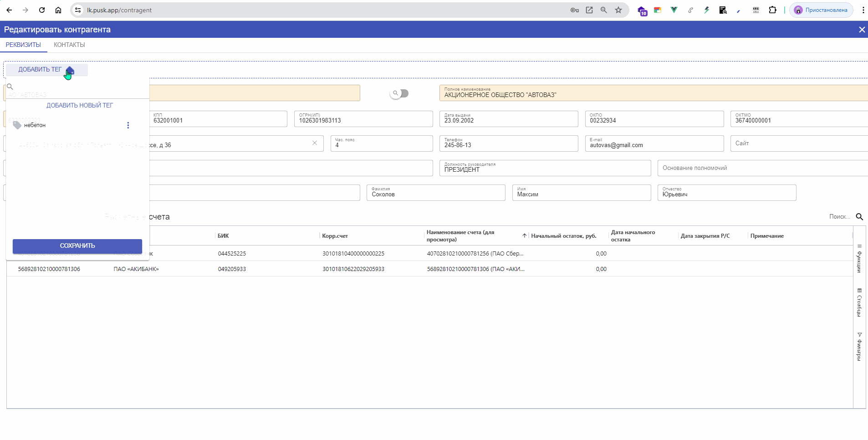Edit the Фамилия field Соколов
The width and height of the screenshot is (868, 440).
coord(436,193)
